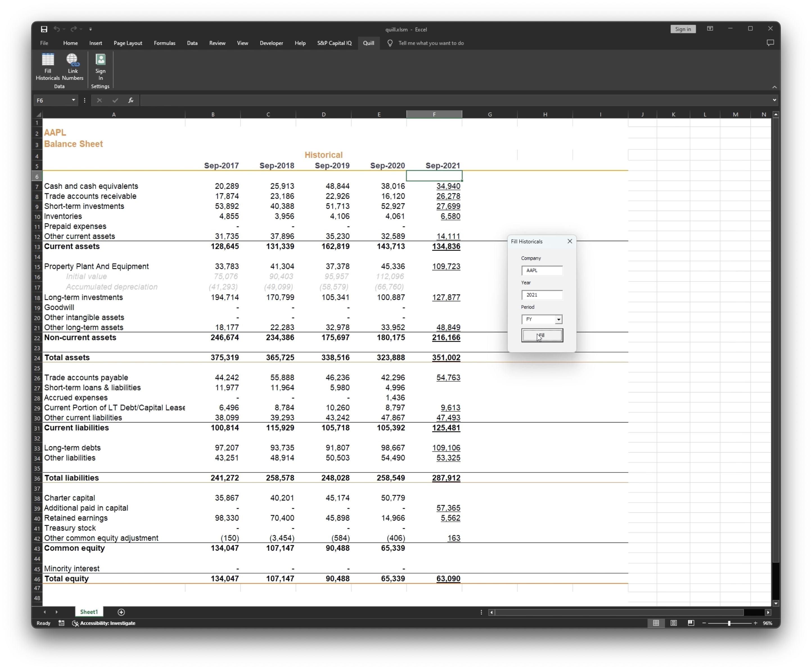The height and width of the screenshot is (670, 812).
Task: Click previous sheet navigation arrow
Action: (x=44, y=612)
